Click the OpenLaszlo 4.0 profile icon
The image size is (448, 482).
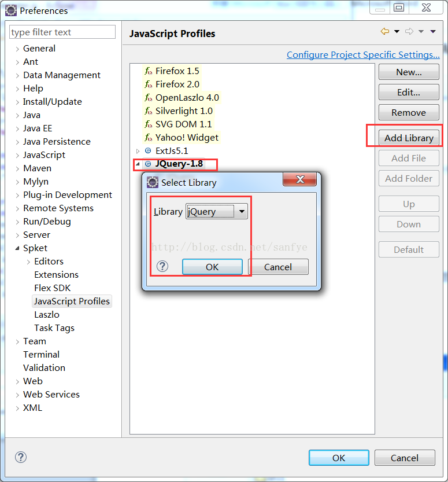click(149, 98)
